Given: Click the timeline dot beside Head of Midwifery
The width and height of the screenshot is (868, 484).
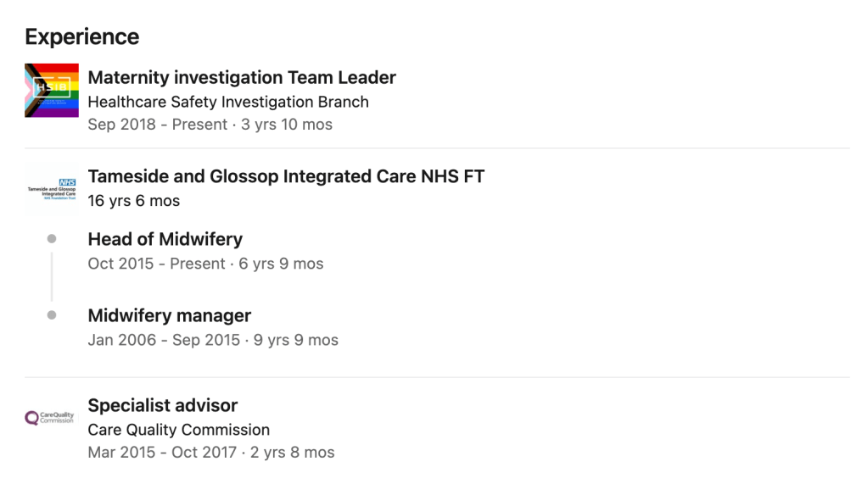Looking at the screenshot, I should pyautogui.click(x=52, y=239).
